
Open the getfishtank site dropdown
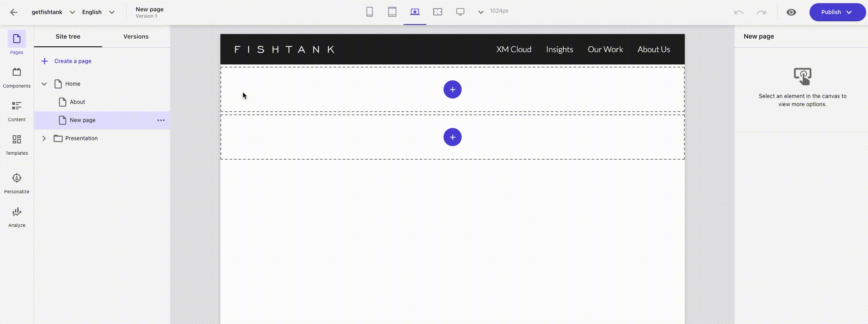tap(53, 12)
